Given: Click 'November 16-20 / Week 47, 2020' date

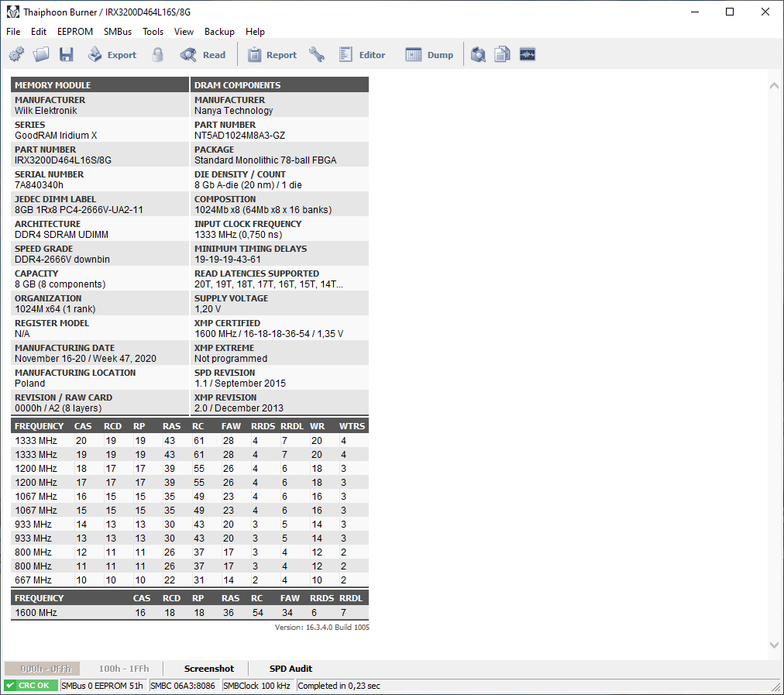Looking at the screenshot, I should tap(85, 359).
